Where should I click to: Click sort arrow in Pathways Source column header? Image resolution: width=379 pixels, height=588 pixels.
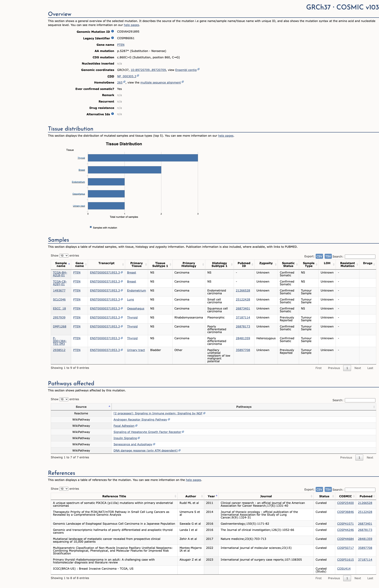[109, 406]
